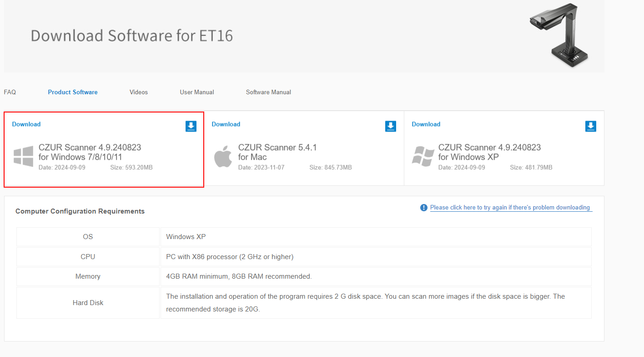Select the Product Software tab
The width and height of the screenshot is (644, 357).
pyautogui.click(x=73, y=92)
